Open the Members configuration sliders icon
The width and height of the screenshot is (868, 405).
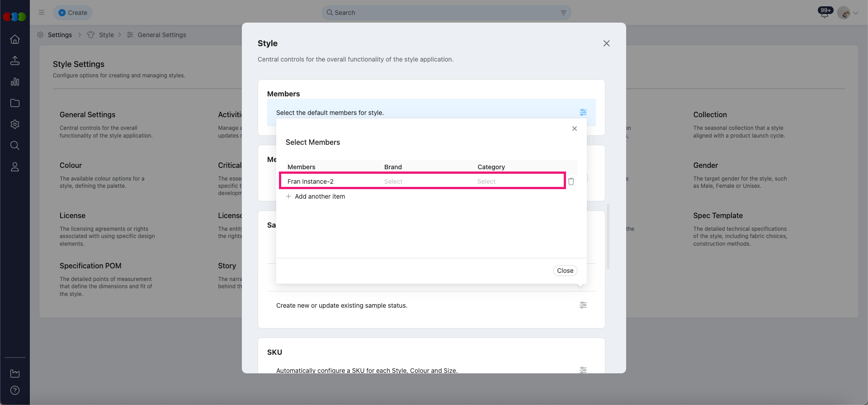[x=583, y=112]
